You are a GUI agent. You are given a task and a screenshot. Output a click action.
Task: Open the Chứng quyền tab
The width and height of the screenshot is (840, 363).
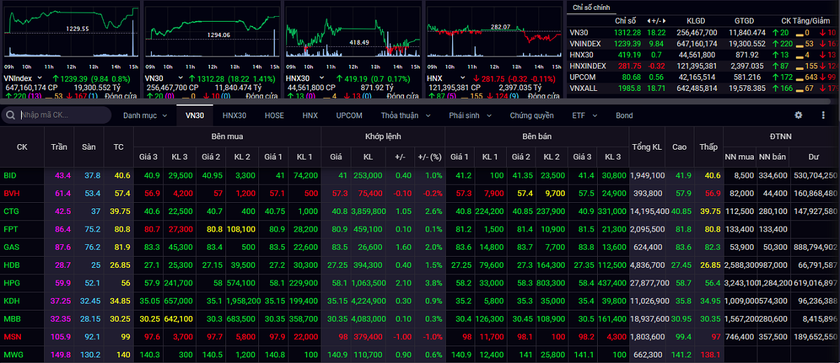coord(532,115)
